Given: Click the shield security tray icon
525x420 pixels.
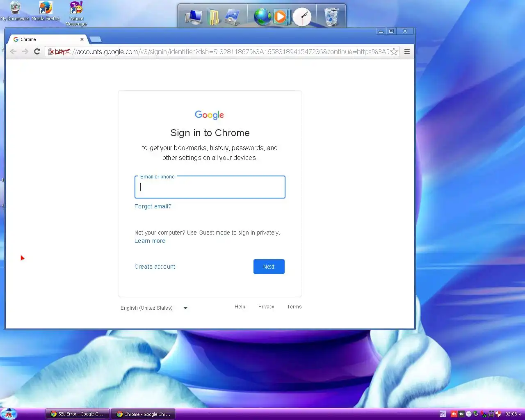Looking at the screenshot, I should (x=498, y=414).
